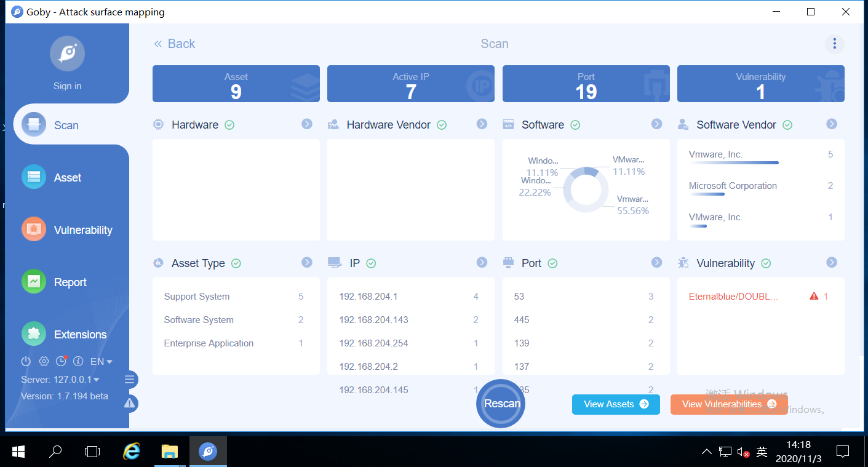Select the Software System asset type

click(x=234, y=320)
